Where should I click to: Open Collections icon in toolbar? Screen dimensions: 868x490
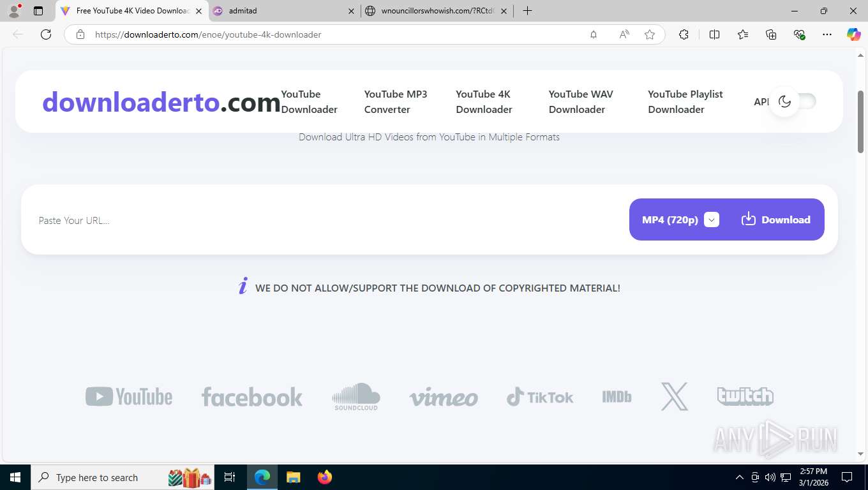[x=771, y=34]
